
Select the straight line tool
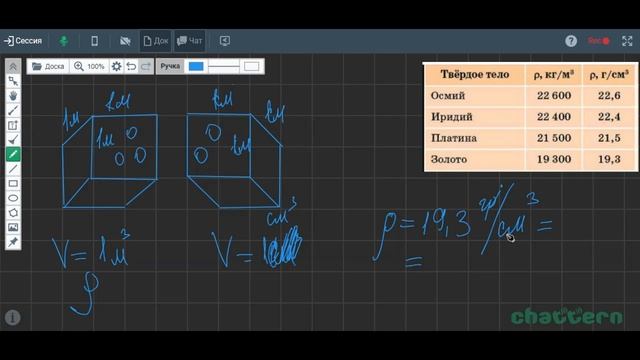click(13, 169)
